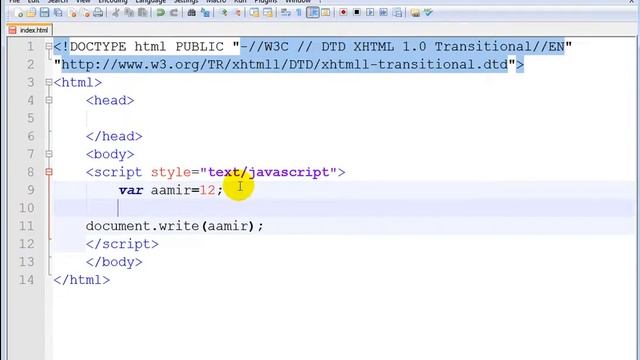Click the number 12 value

click(x=207, y=190)
